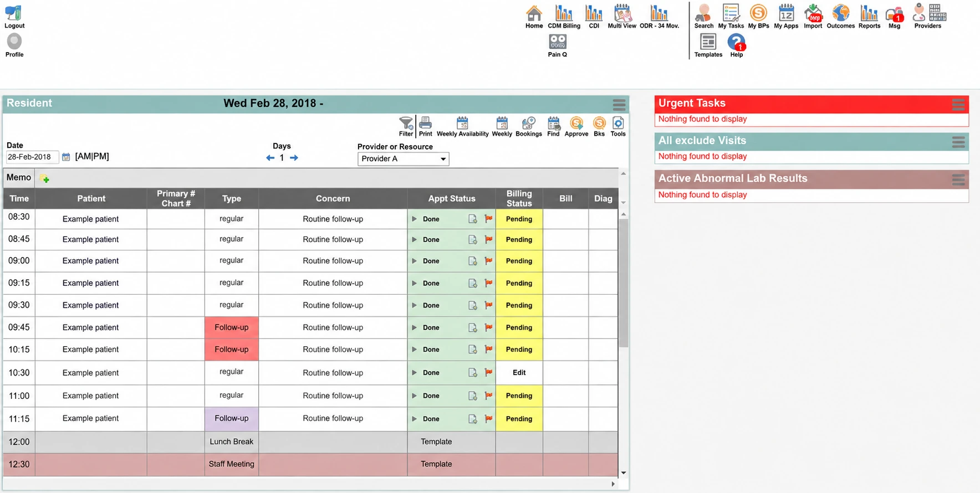Click the Help icon
The image size is (980, 493).
[737, 42]
